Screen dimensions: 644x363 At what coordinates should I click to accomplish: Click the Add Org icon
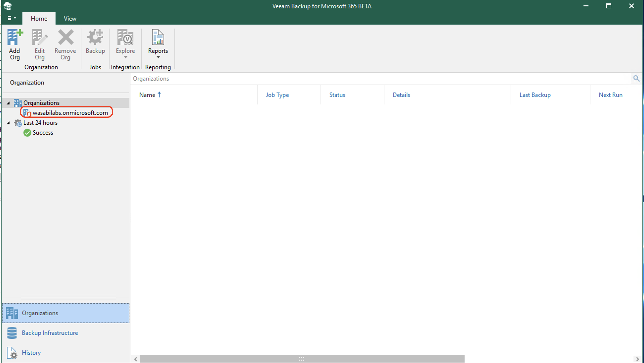pos(15,37)
